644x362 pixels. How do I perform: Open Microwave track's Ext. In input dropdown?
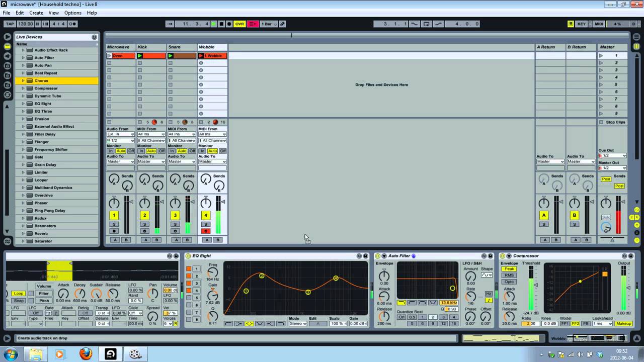(x=121, y=134)
